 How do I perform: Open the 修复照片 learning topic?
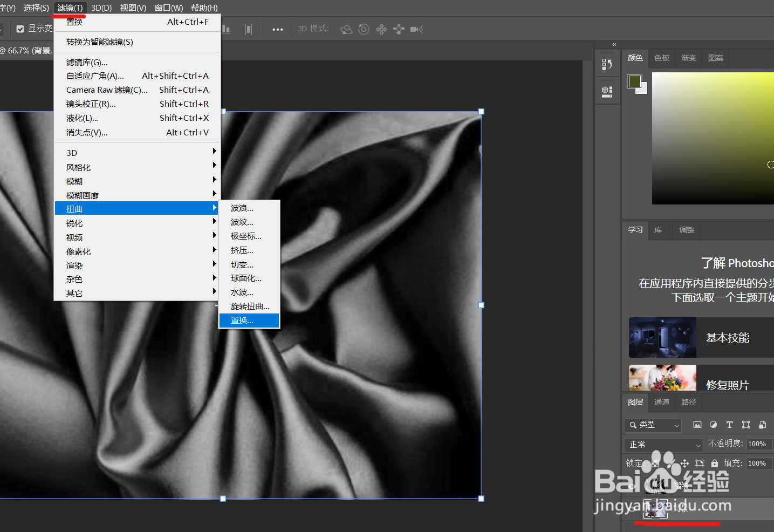[x=701, y=378]
